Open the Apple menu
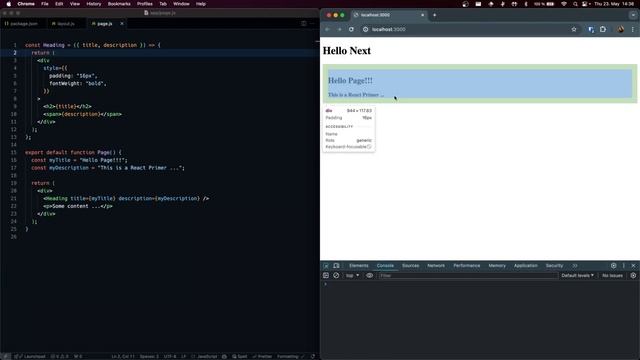Image resolution: width=640 pixels, height=360 pixels. [x=9, y=4]
